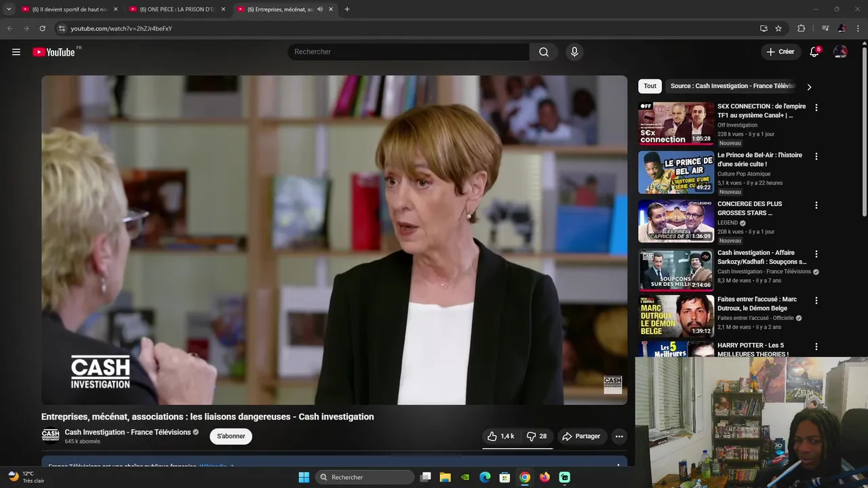
Task: Start voice search with microphone icon
Action: (x=574, y=52)
